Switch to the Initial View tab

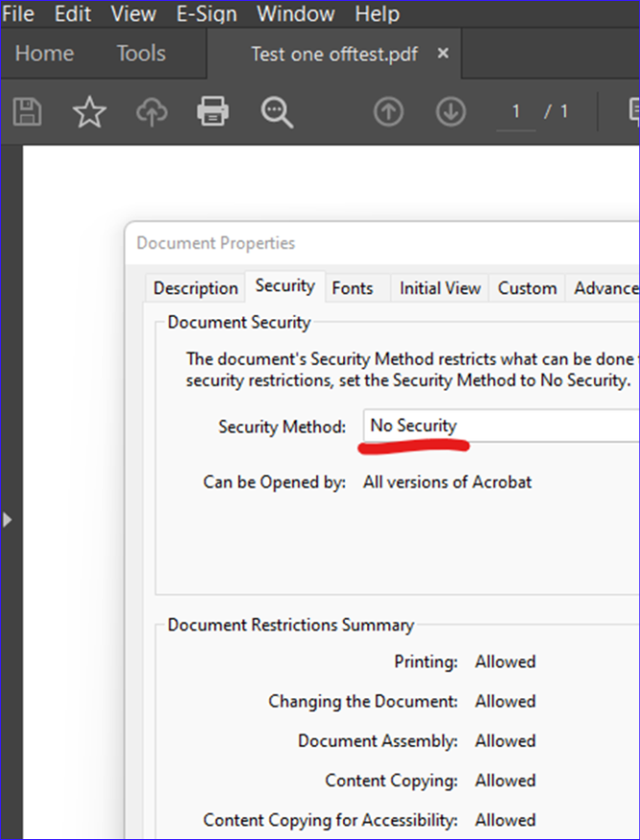pyautogui.click(x=440, y=287)
